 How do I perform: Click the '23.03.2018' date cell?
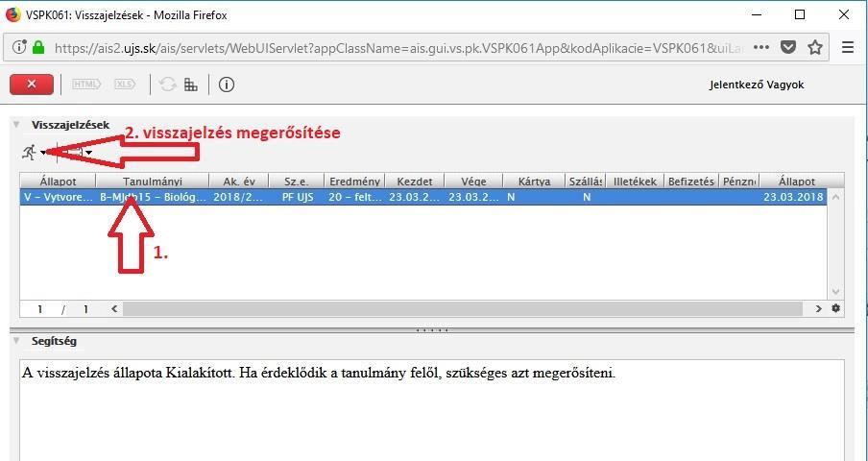(x=793, y=197)
